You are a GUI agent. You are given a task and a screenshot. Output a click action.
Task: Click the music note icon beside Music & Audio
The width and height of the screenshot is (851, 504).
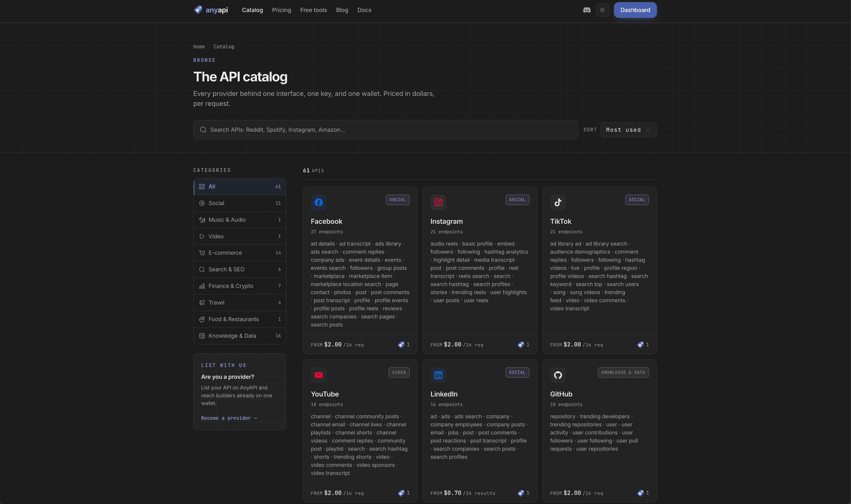pyautogui.click(x=202, y=220)
